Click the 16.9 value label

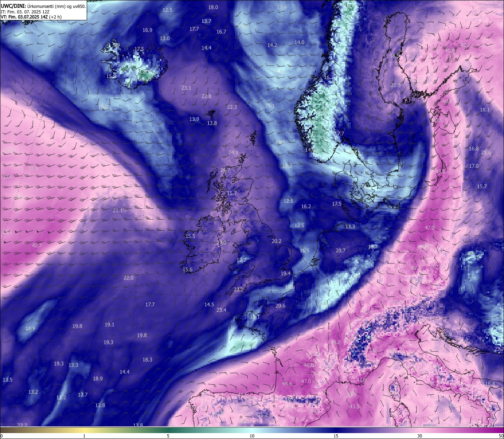coord(147,30)
